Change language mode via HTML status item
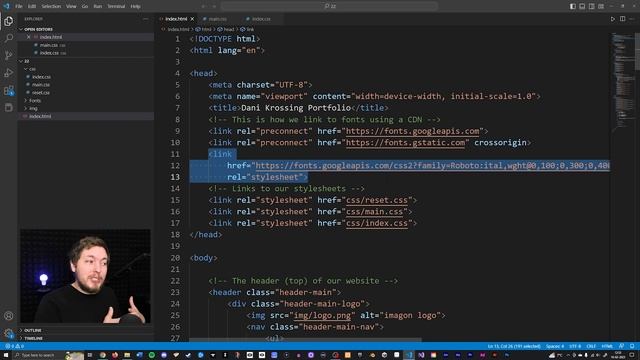 [x=607, y=346]
